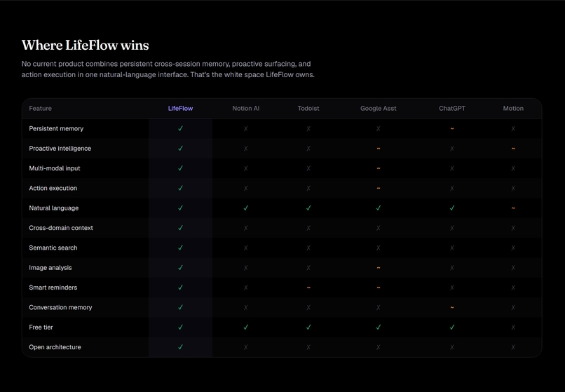Click Todoist checkmark for Free tier

pyautogui.click(x=308, y=327)
